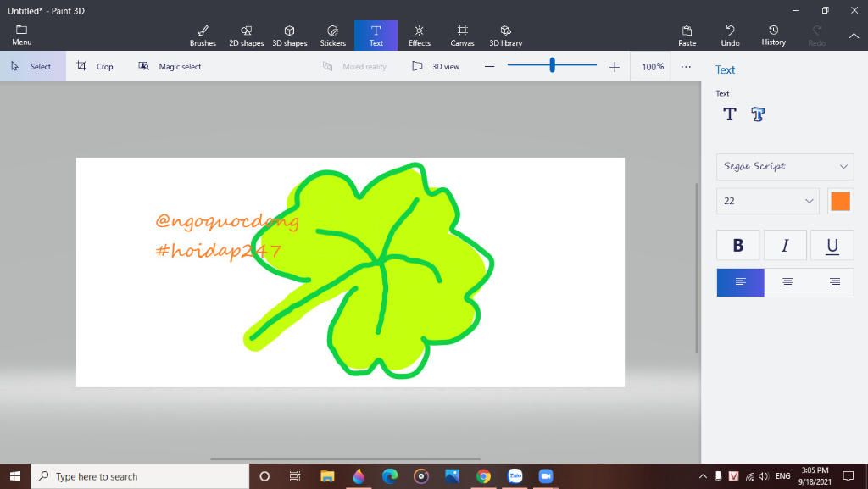Open the orange text color picker
This screenshot has width=868, height=489.
[840, 201]
